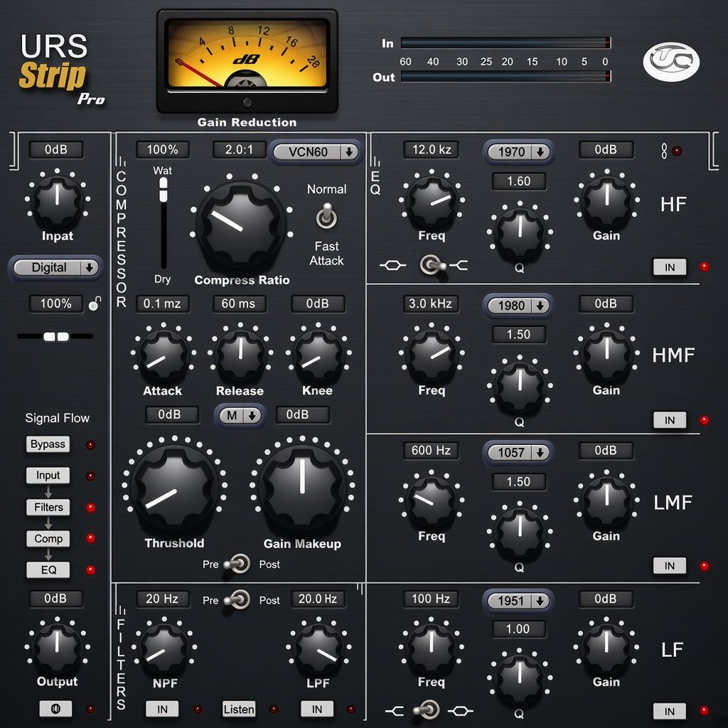
Task: Click the 20 Hz high-pass frequency field
Action: pos(163,599)
